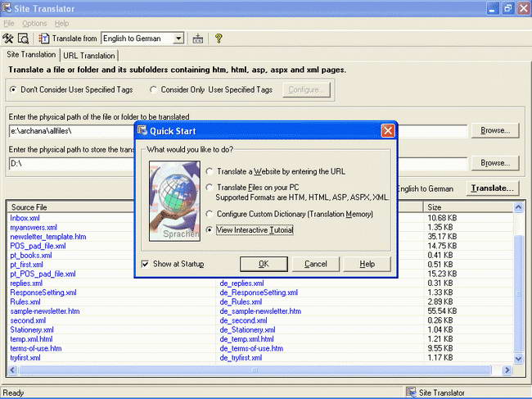Click Cancel in the Quick Start dialog
This screenshot has width=532, height=399.
(x=316, y=264)
